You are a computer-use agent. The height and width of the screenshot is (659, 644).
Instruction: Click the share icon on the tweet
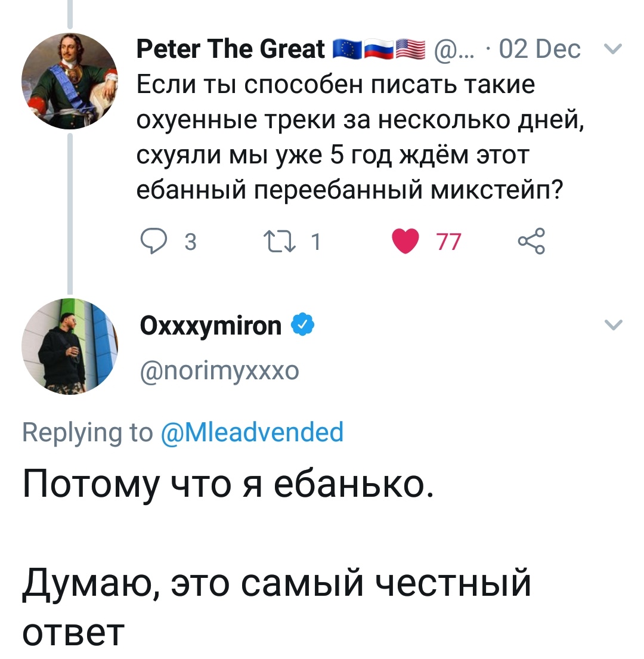point(531,243)
